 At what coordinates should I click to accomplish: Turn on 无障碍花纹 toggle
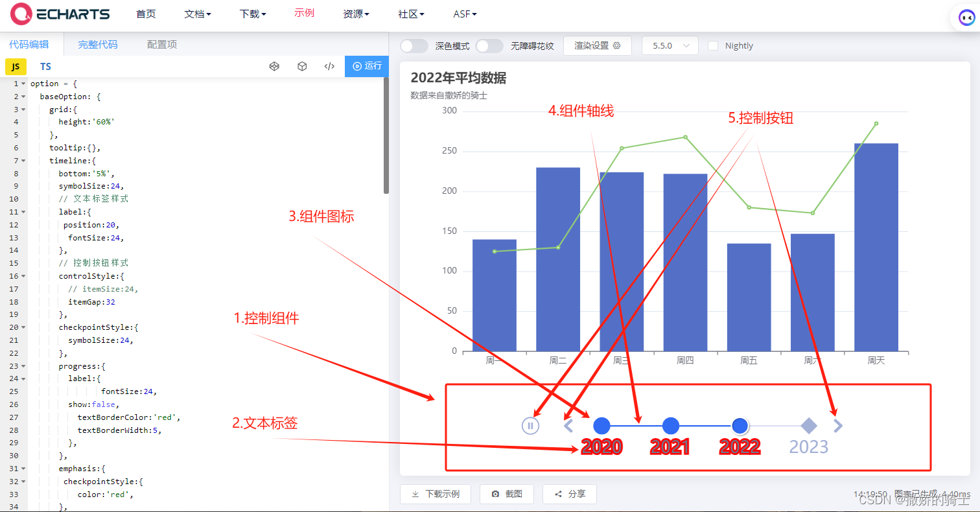click(x=489, y=45)
